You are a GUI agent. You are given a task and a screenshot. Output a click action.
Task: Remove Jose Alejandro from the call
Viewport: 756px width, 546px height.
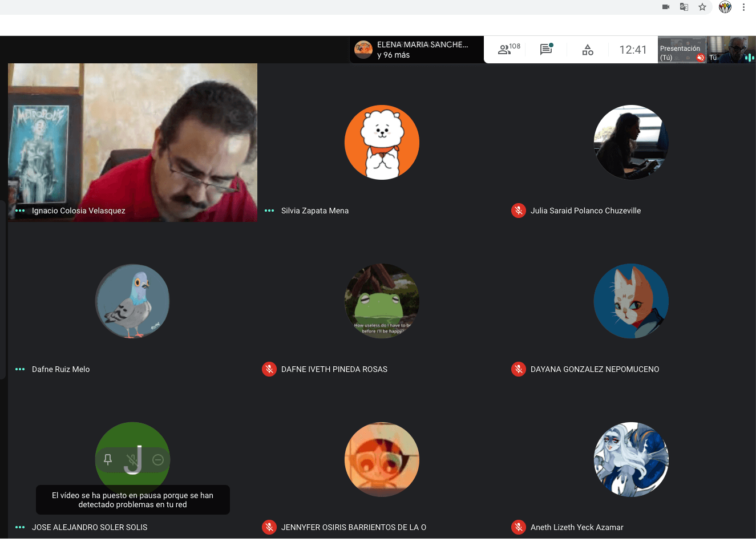(x=158, y=460)
